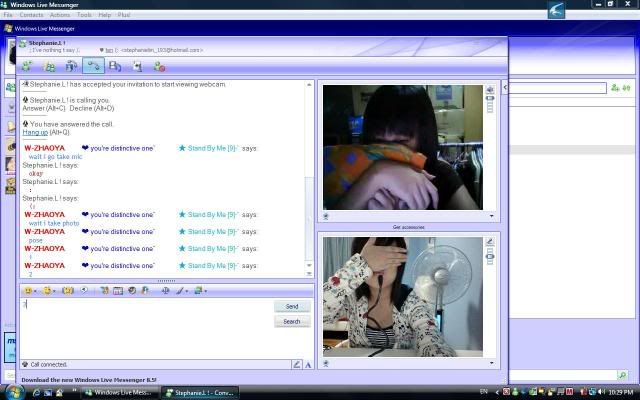The image size is (640, 400).
Task: Switch to handwriting input mode
Action: tap(297, 364)
